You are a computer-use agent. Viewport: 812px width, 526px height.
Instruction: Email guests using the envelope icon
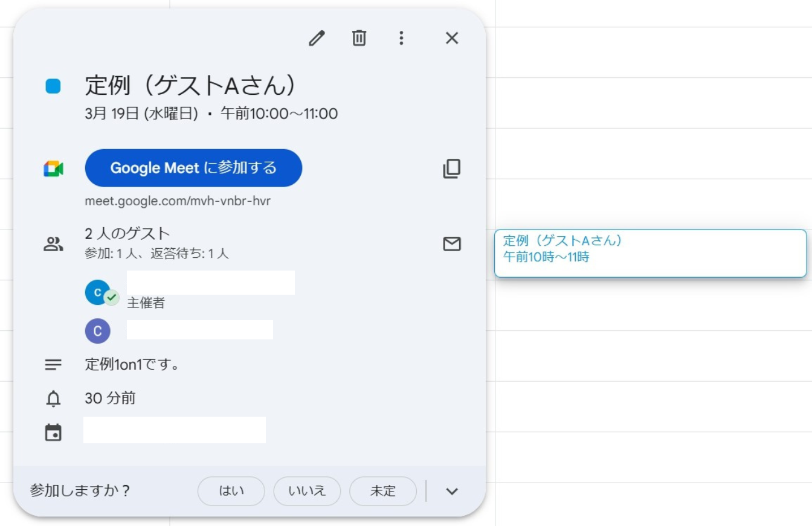point(452,244)
